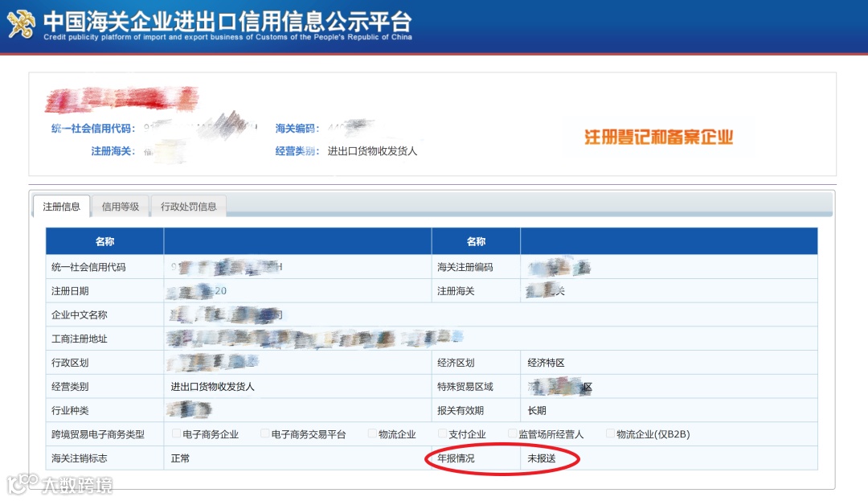The height and width of the screenshot is (501, 868).
Task: Click the 行业种类 label
Action: click(x=70, y=410)
